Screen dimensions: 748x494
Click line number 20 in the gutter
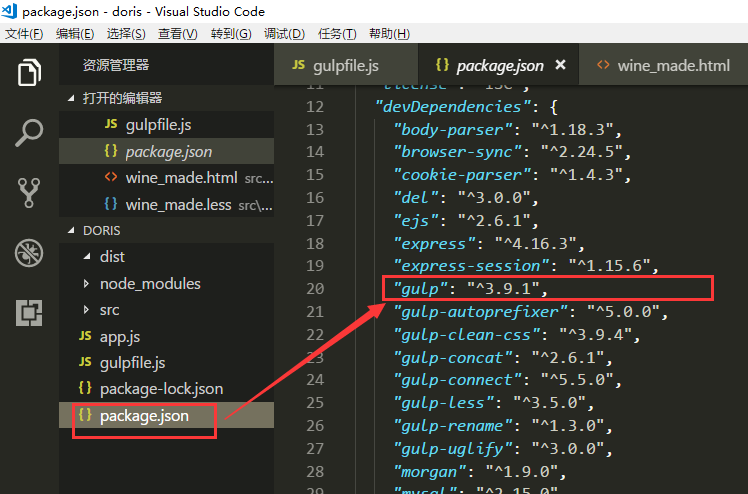pos(315,288)
